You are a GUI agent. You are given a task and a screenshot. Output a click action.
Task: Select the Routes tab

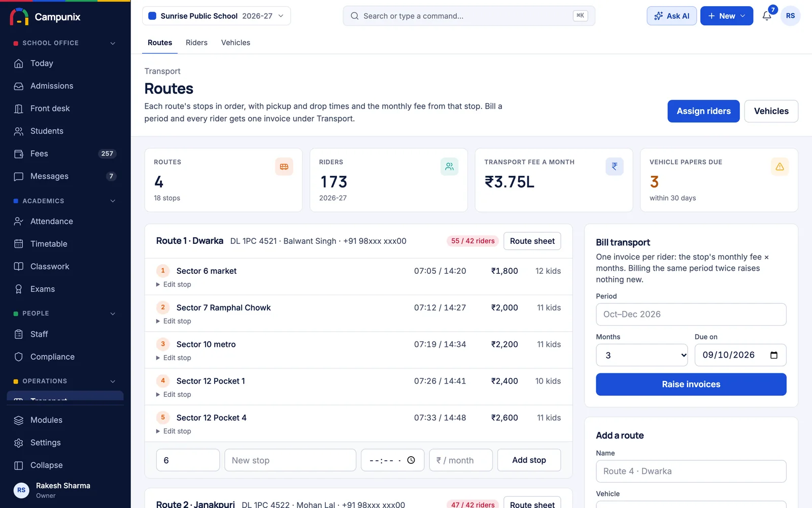click(x=160, y=43)
